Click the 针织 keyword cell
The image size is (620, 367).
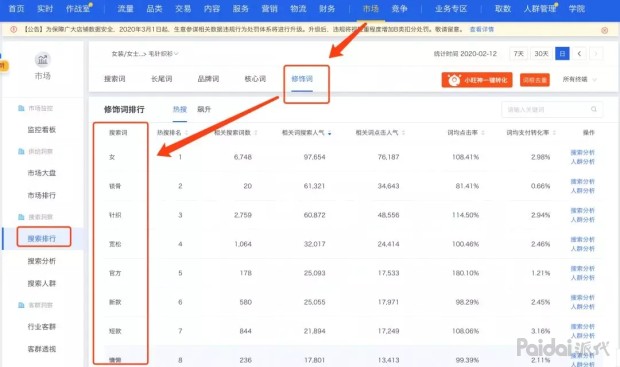point(115,215)
